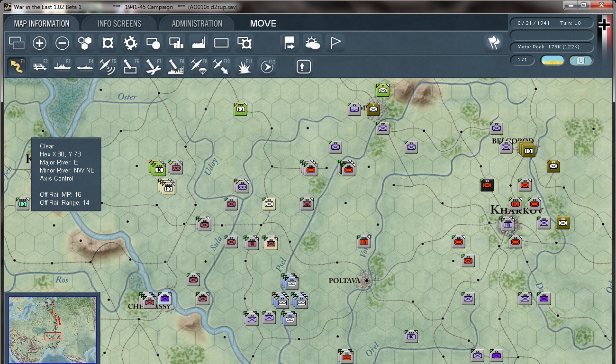Screen dimensions: 616x364
Task: Open the MAP INFORMATION tab
Action: [42, 24]
